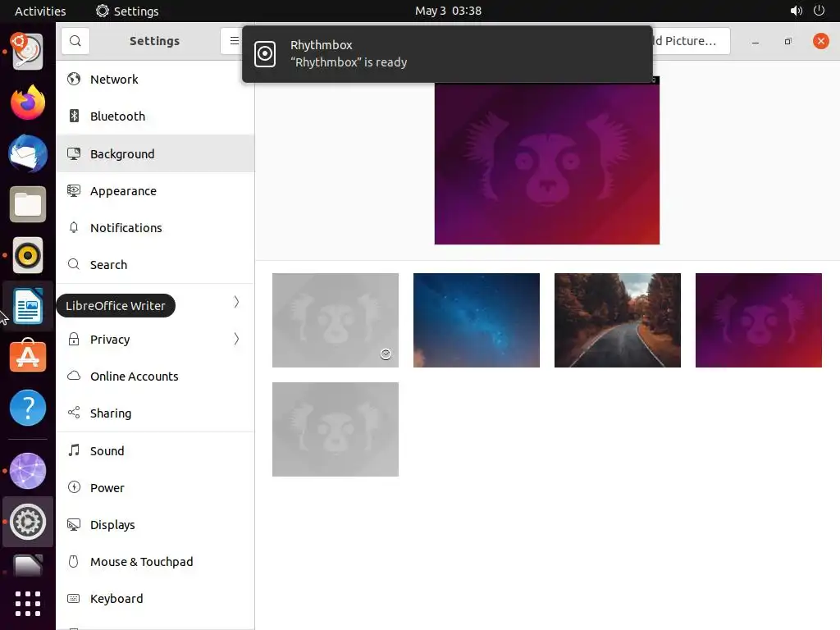Open Online Accounts settings
The image size is (840, 630).
pos(155,376)
